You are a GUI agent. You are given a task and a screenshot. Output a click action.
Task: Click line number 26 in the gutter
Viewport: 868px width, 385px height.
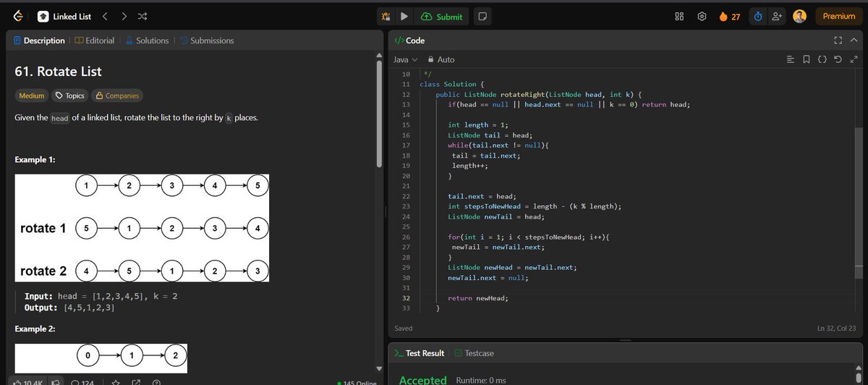(x=404, y=237)
